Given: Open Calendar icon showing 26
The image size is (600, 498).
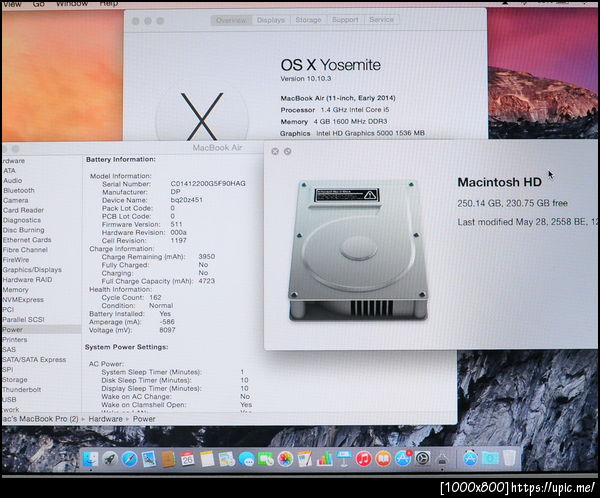Looking at the screenshot, I should [187, 459].
